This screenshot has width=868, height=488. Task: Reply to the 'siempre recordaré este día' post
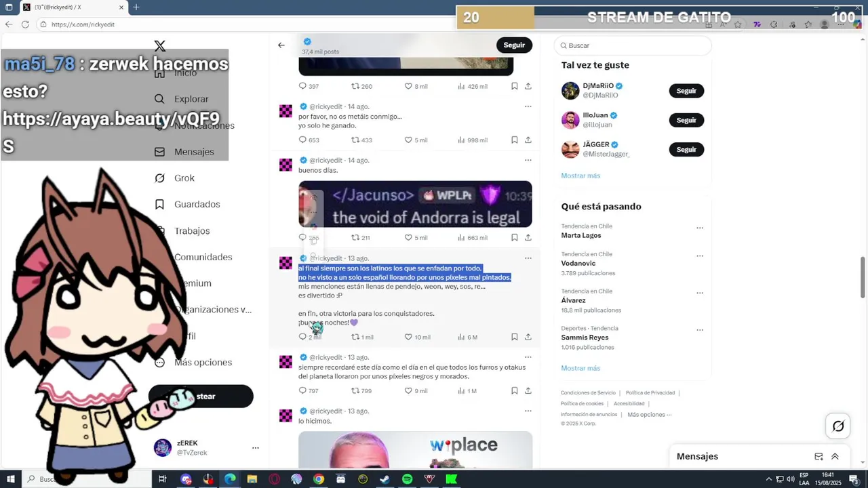click(x=303, y=391)
